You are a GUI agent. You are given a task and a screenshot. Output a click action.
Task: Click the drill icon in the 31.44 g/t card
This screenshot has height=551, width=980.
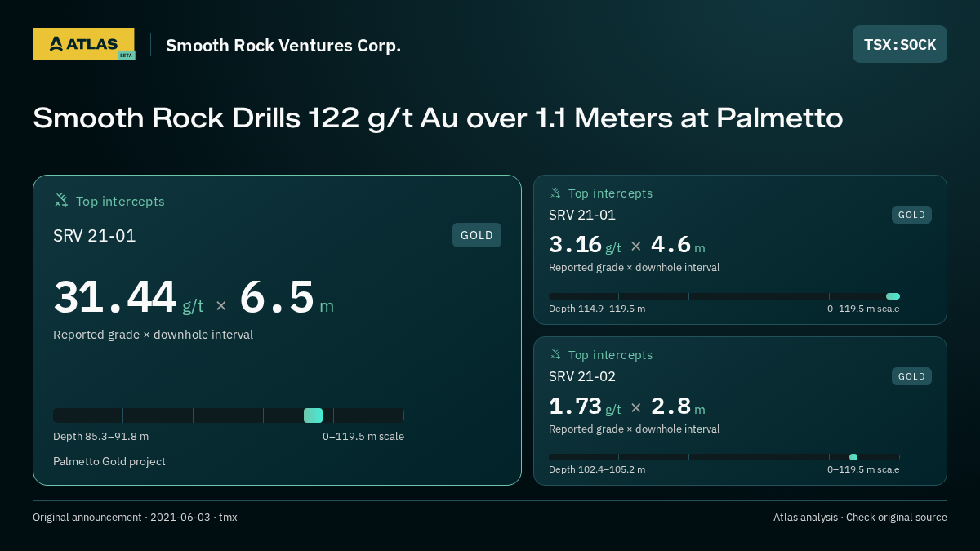61,200
